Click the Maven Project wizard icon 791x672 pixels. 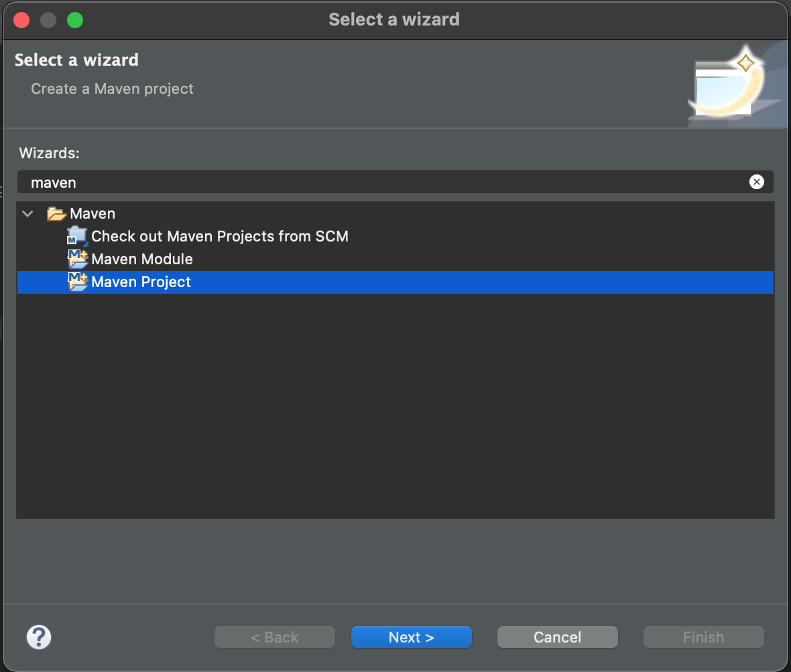(x=78, y=282)
